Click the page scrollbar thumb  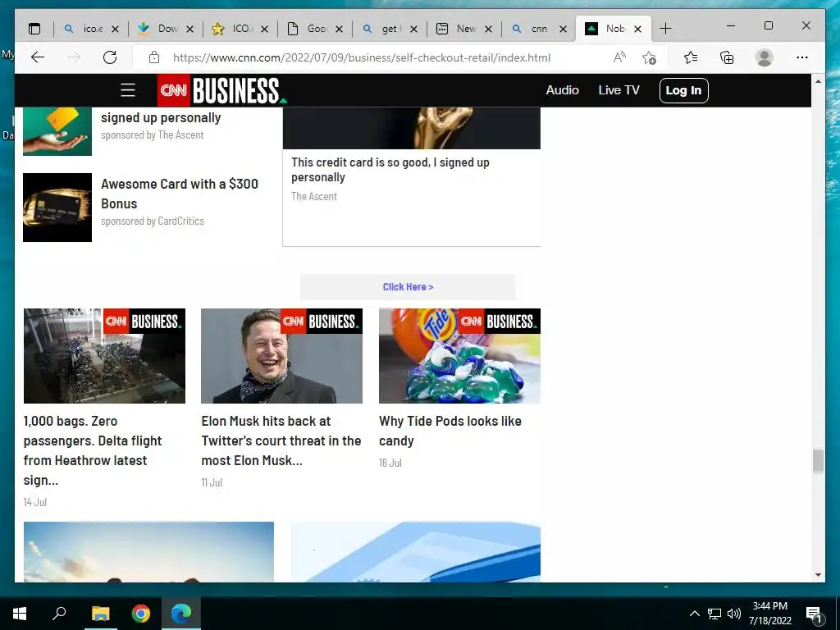point(818,461)
